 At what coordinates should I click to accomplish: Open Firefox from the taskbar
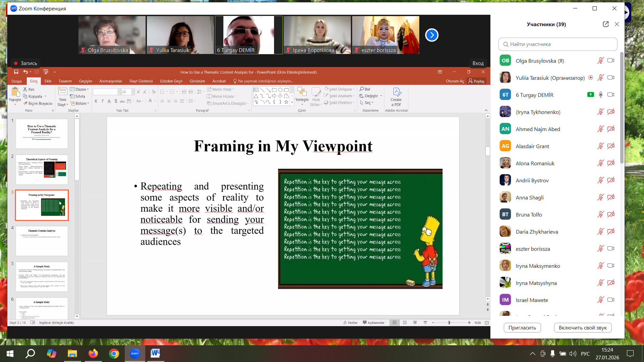pyautogui.click(x=93, y=353)
